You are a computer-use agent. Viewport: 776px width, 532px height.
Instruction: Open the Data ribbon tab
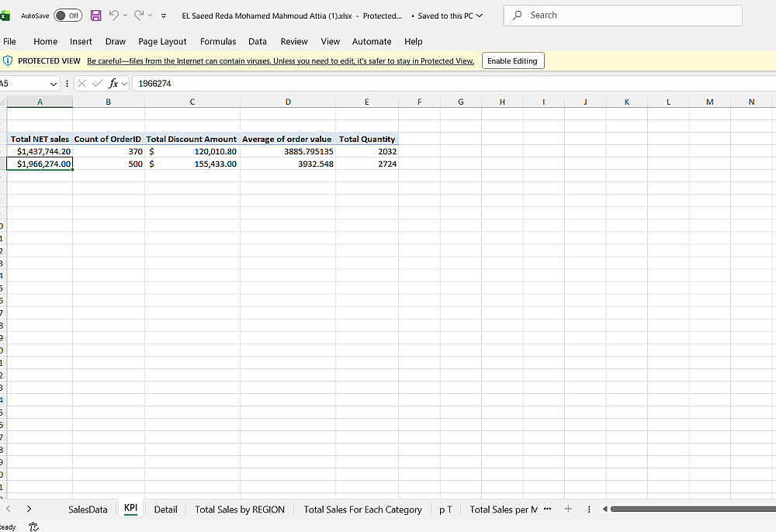(258, 42)
